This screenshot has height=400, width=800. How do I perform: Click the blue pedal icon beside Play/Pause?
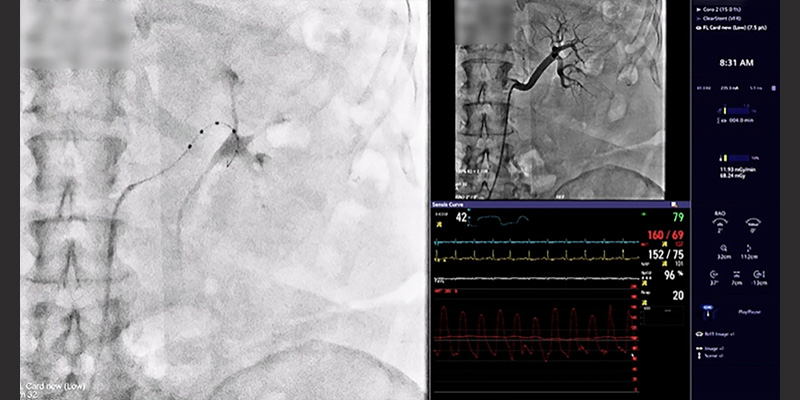(x=709, y=311)
